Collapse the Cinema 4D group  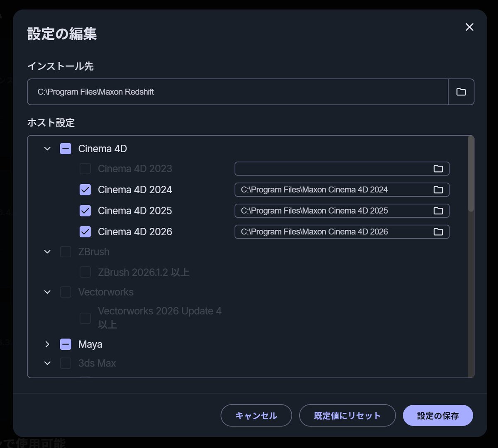tap(47, 149)
